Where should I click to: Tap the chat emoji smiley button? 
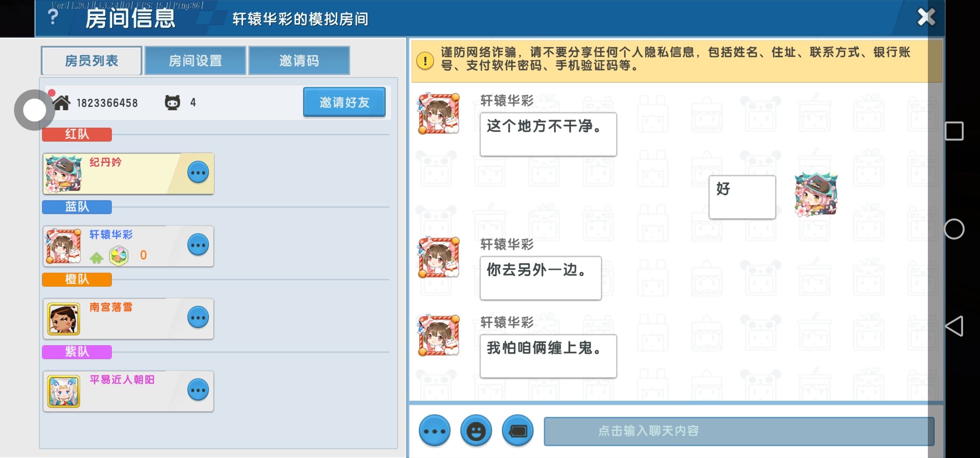pos(476,431)
